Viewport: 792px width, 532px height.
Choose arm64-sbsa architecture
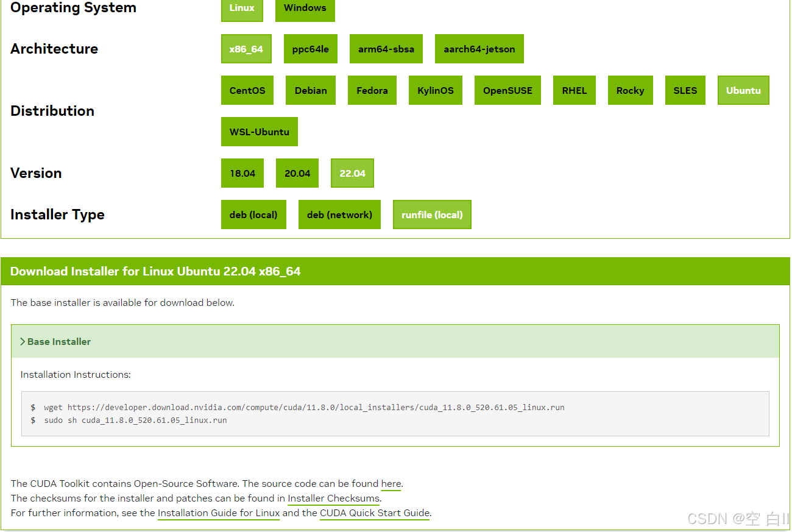tap(386, 49)
